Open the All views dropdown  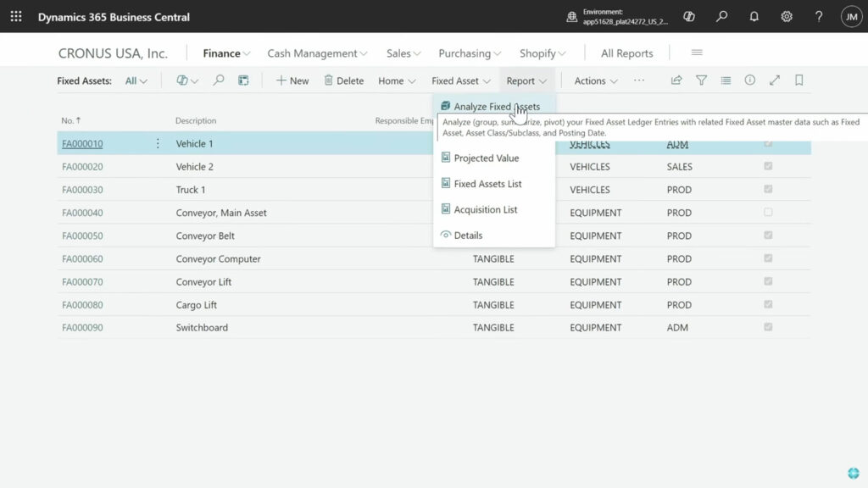coord(136,80)
